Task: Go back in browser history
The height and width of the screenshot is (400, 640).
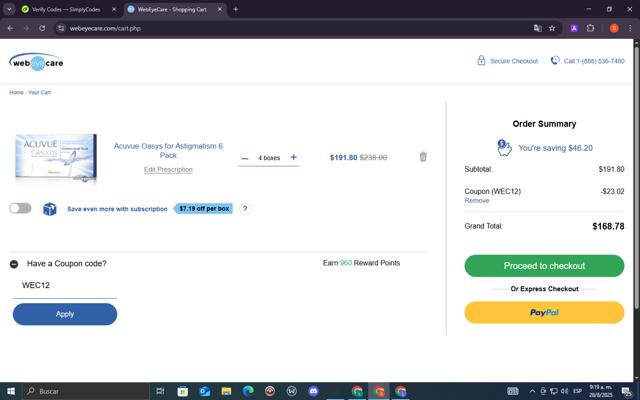Action: pos(10,28)
